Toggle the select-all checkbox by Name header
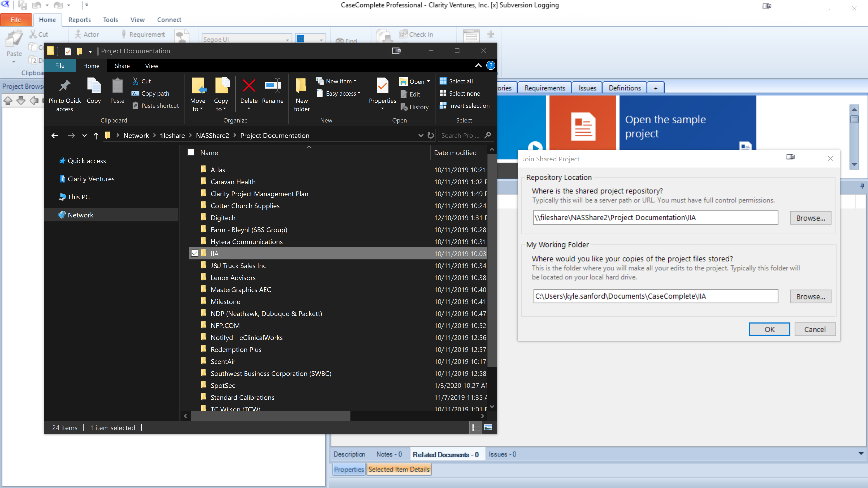The height and width of the screenshot is (488, 868). [191, 153]
